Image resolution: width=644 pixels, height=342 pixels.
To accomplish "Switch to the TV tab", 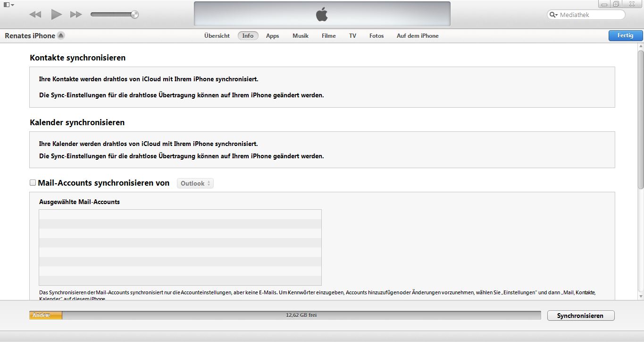I will (x=353, y=36).
